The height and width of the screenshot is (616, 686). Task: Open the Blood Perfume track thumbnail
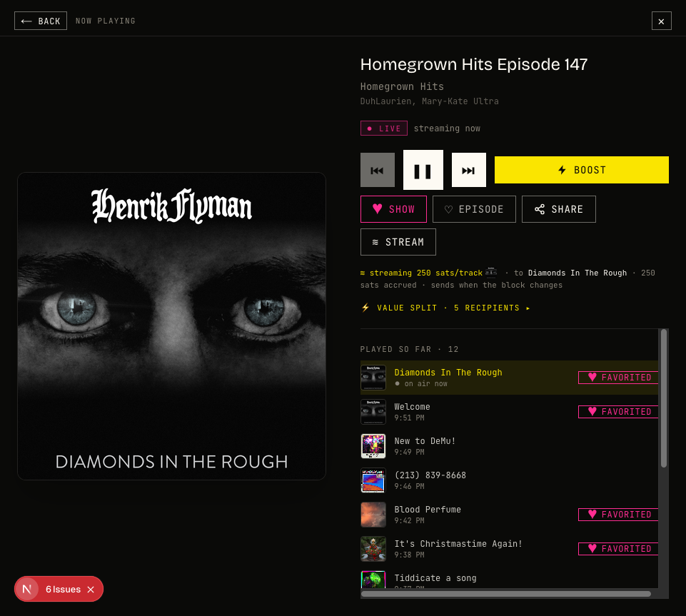pyautogui.click(x=373, y=515)
